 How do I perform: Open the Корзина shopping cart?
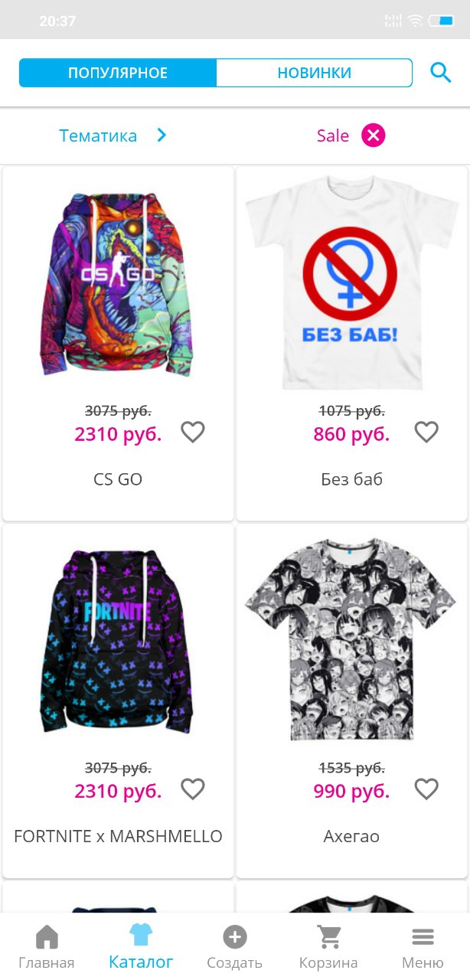[328, 937]
